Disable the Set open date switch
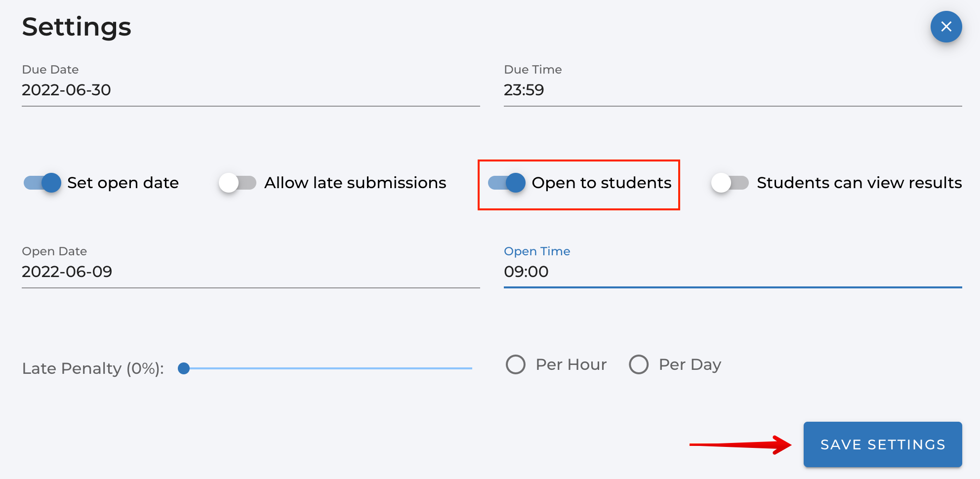Image resolution: width=980 pixels, height=479 pixels. 43,183
